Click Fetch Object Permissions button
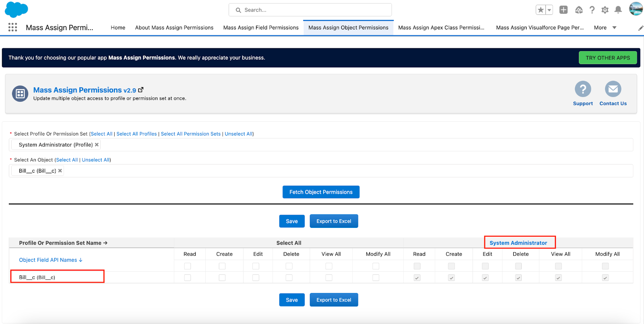Screen dimensions: 644x324 pos(321,192)
